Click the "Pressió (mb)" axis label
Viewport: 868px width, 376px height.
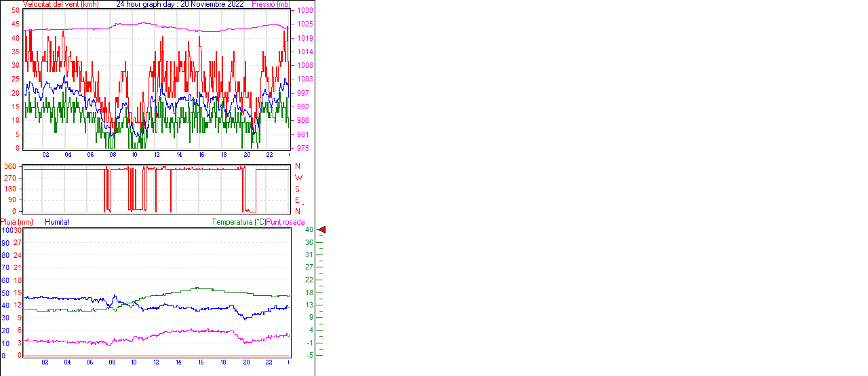click(271, 4)
